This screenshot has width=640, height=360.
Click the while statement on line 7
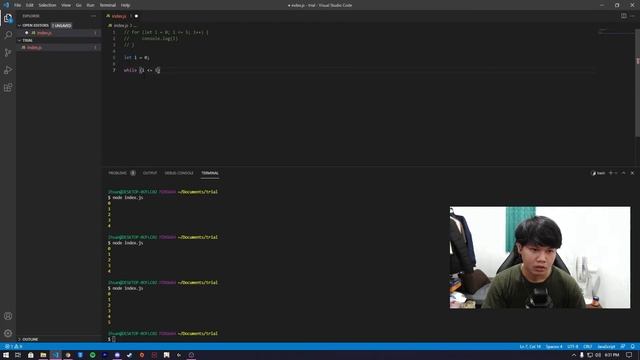[142, 70]
